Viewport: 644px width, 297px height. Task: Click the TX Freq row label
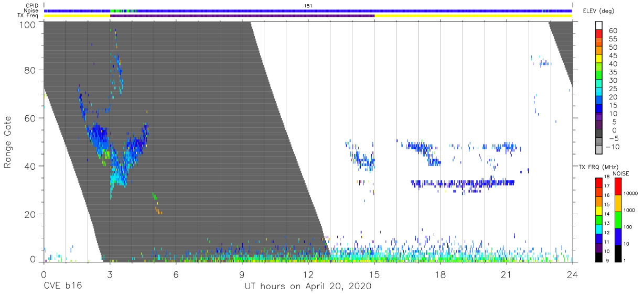pos(27,16)
